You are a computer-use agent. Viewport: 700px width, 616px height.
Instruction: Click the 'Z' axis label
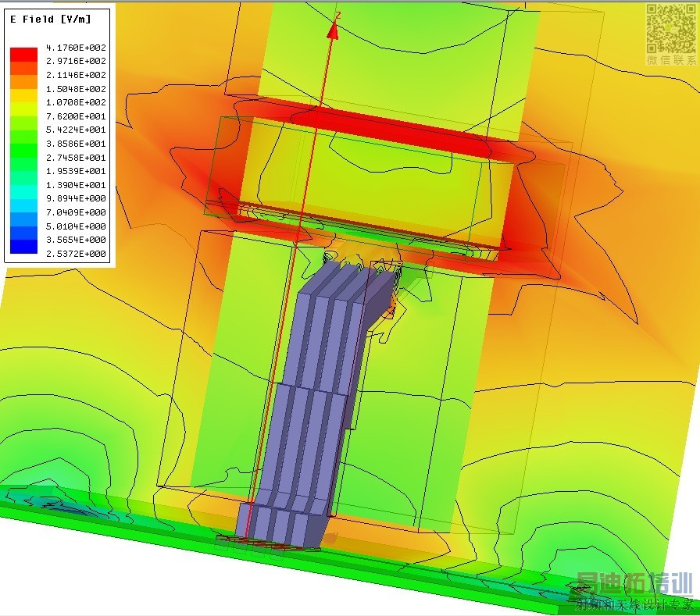pos(338,15)
